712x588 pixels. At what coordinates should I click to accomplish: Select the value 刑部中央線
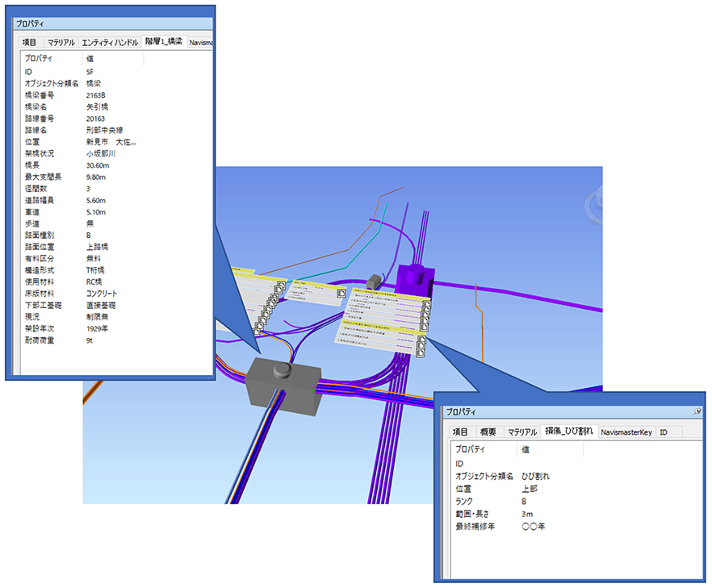pos(104,130)
